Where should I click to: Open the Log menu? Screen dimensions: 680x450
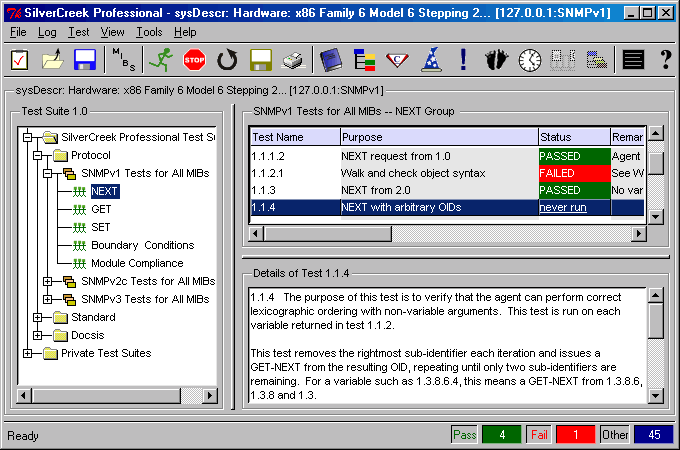coord(47,32)
